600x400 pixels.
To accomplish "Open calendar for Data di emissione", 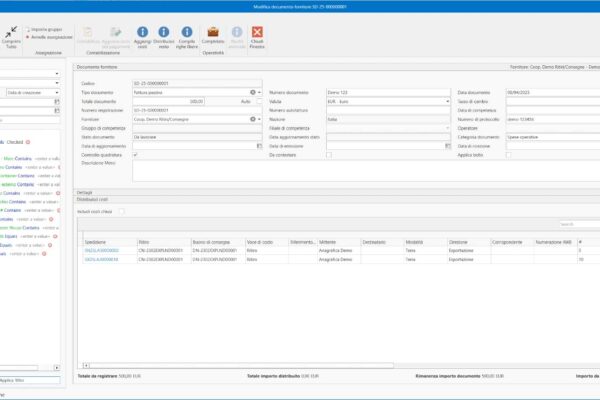I will 447,146.
